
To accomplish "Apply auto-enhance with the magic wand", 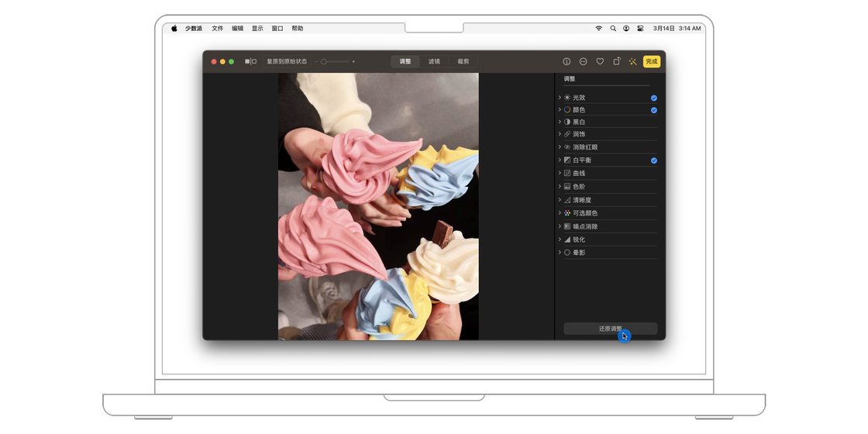I will (x=633, y=61).
